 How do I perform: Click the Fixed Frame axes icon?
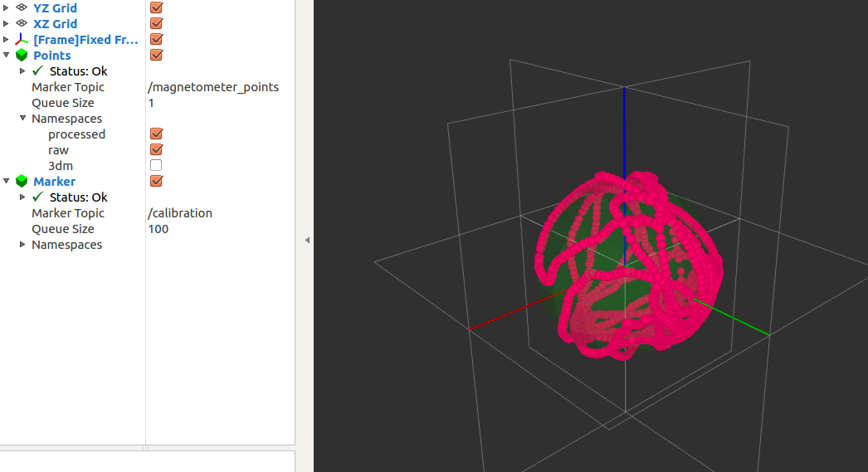[22, 40]
